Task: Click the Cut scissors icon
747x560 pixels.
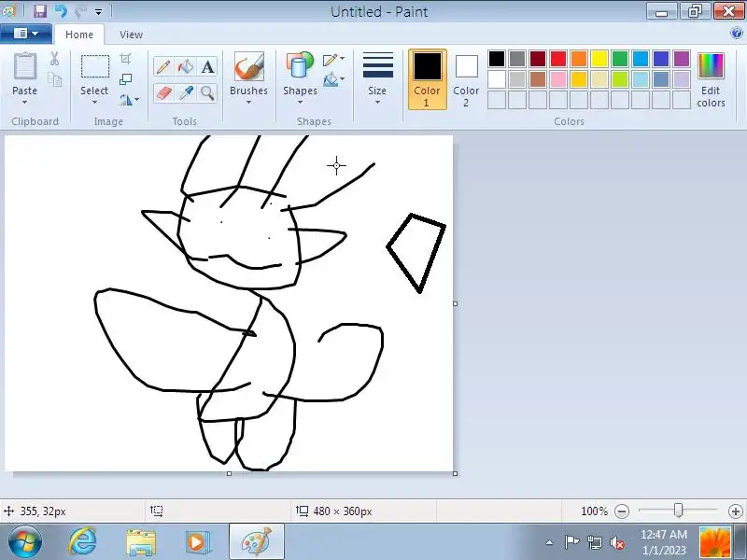Action: (55, 59)
